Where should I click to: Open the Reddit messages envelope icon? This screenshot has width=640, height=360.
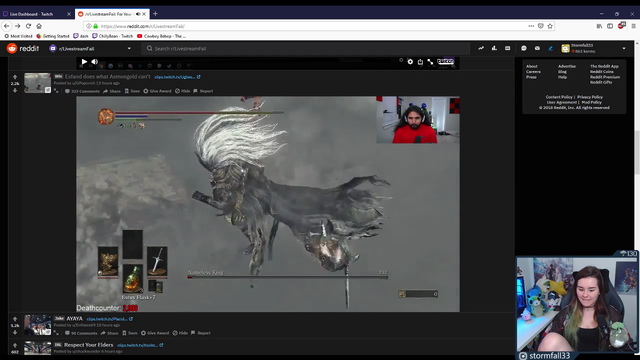(x=537, y=48)
